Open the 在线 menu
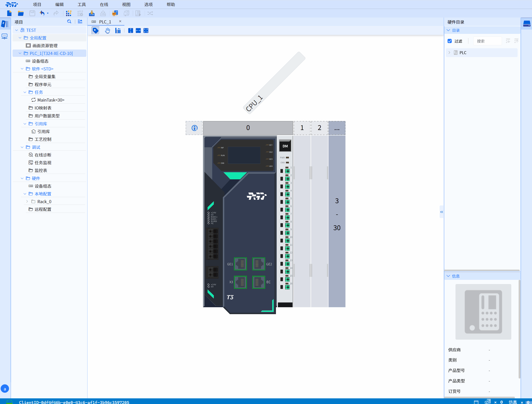Screen dimensions: 532x404 coord(104,4)
